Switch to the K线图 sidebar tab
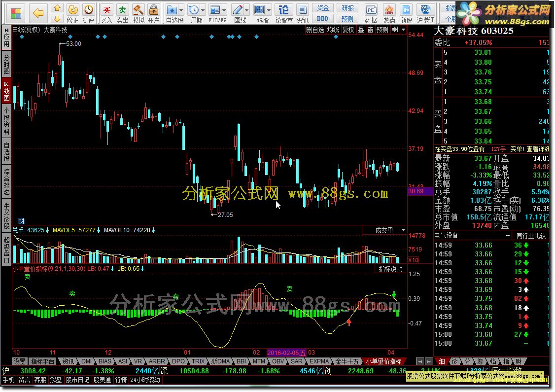 [x=6, y=90]
